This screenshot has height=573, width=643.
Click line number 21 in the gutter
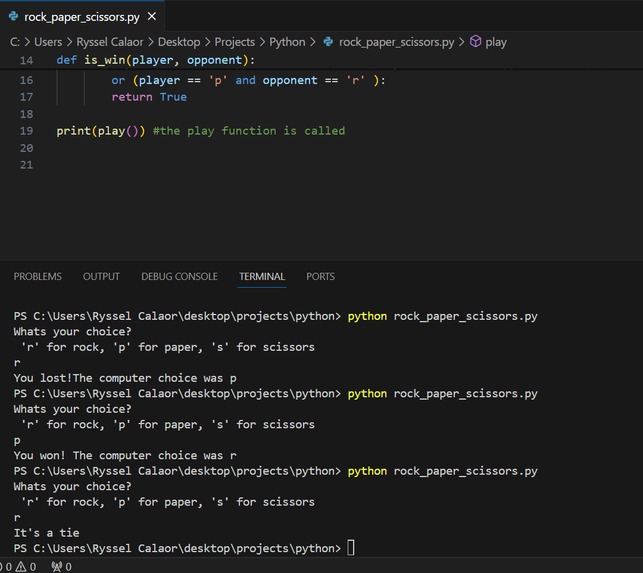tap(27, 165)
